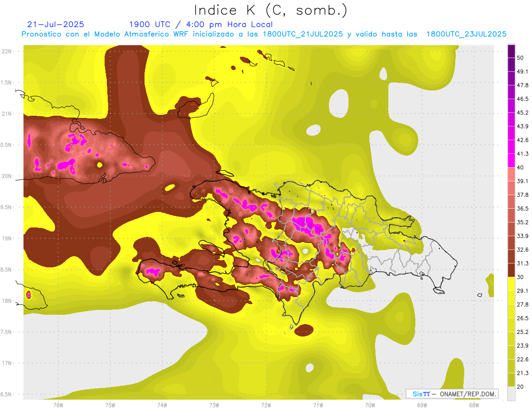Click the colorbar value '23.9'
Viewport: 532px width, 411px height.
point(522,346)
